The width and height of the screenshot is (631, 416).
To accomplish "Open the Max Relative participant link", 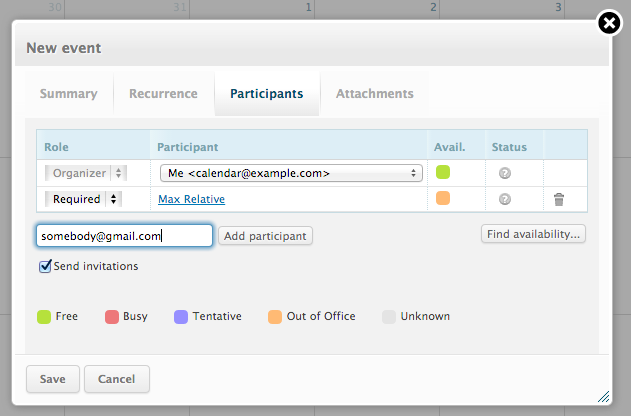I will tap(191, 199).
